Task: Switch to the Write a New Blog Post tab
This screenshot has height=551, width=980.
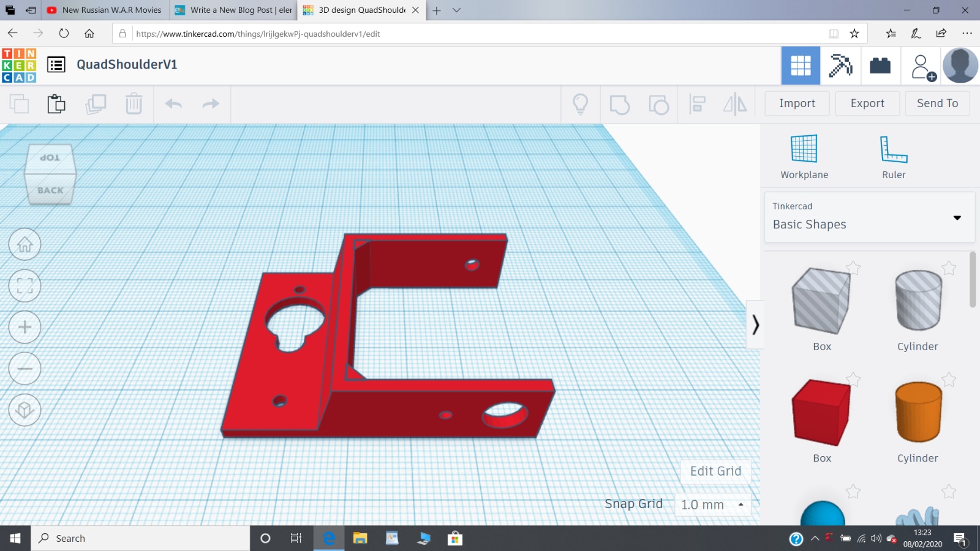Action: (x=233, y=10)
